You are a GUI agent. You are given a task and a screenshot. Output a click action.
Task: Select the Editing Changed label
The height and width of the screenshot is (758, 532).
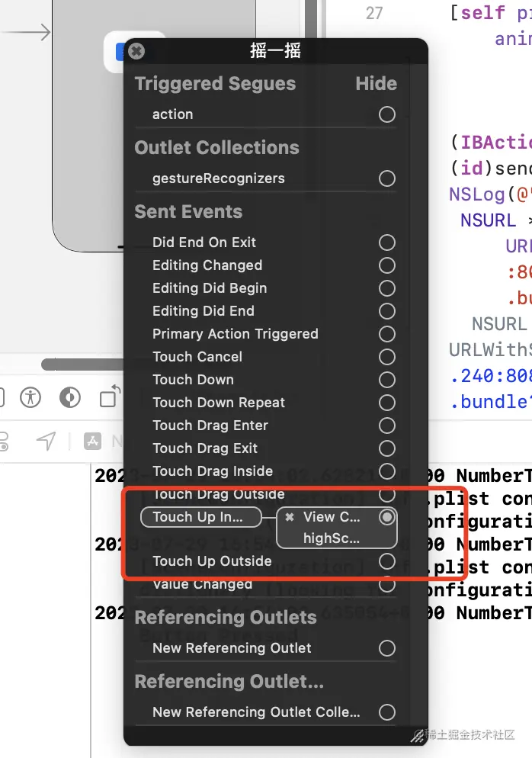click(207, 265)
